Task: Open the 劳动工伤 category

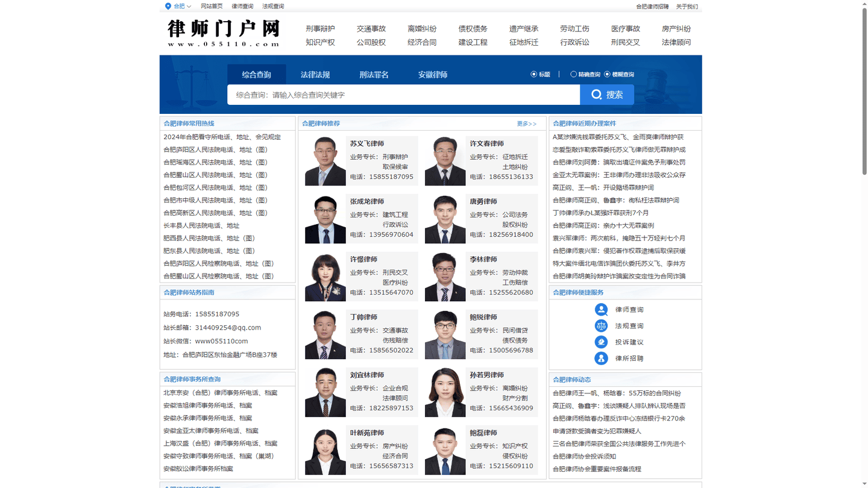Action: coord(574,29)
